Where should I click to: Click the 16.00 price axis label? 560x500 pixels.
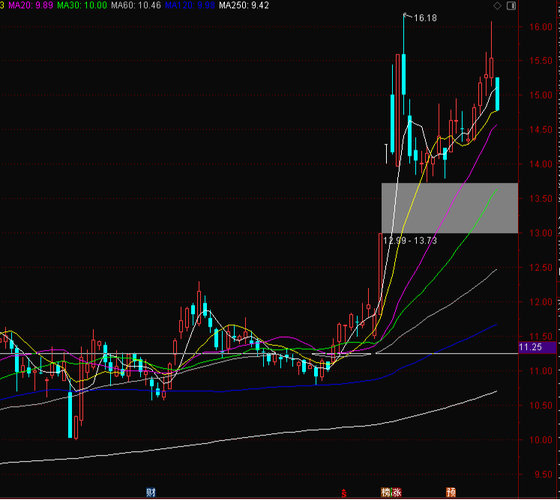(540, 27)
